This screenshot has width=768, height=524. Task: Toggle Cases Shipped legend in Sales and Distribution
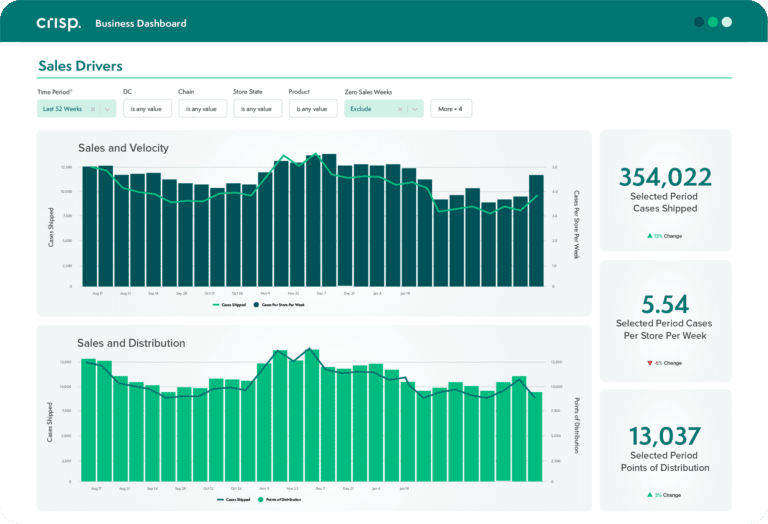click(233, 500)
